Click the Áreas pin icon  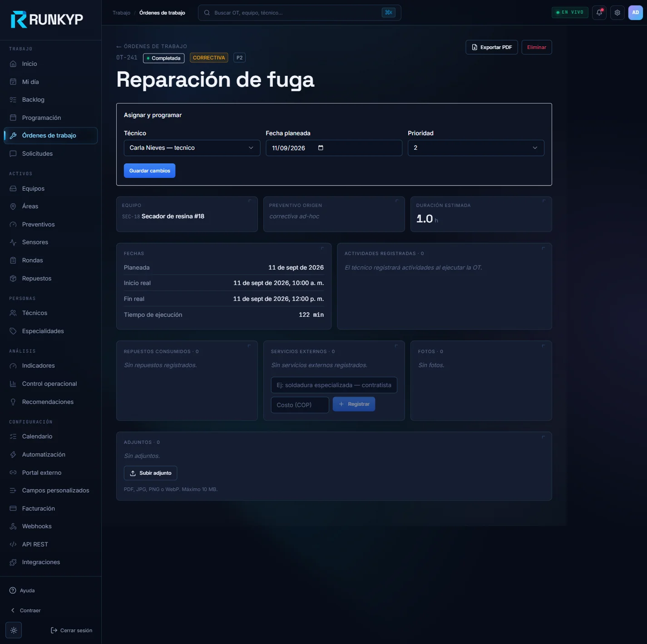pos(13,206)
